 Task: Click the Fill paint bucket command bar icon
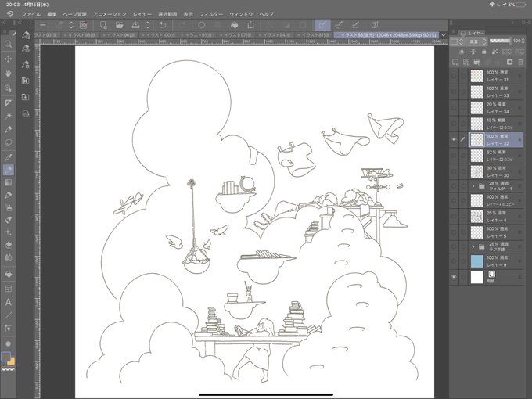(x=234, y=25)
